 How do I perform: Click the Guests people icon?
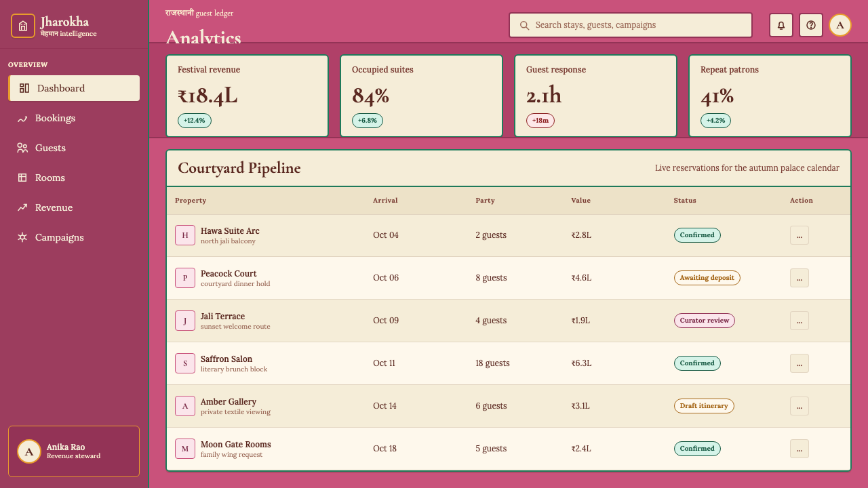[x=22, y=148]
